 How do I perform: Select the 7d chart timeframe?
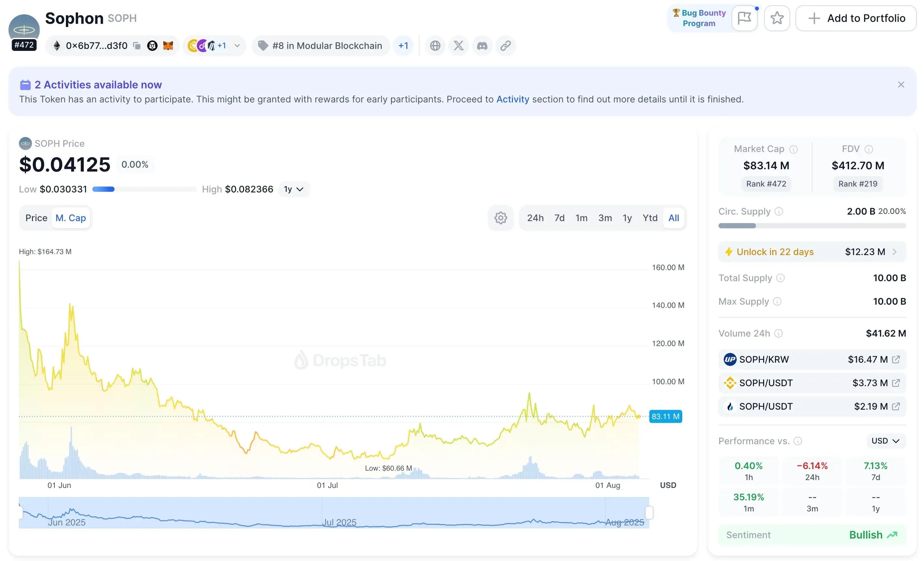pyautogui.click(x=559, y=218)
